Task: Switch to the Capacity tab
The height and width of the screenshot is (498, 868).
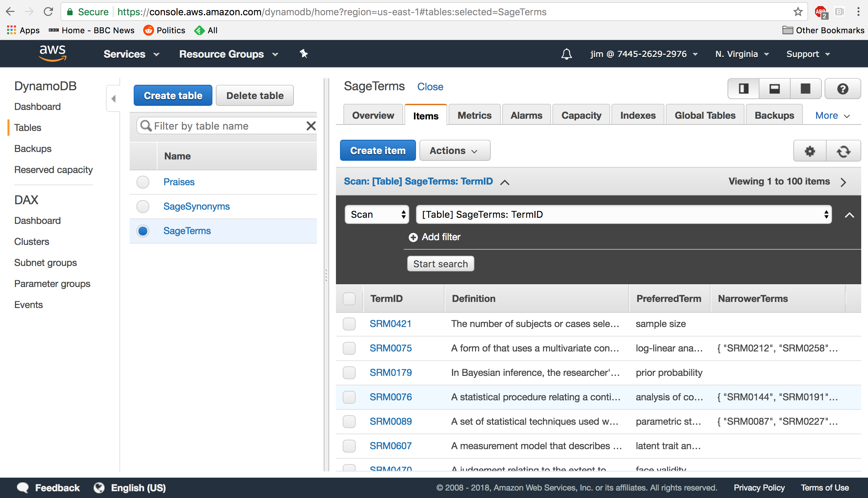Action: click(581, 115)
